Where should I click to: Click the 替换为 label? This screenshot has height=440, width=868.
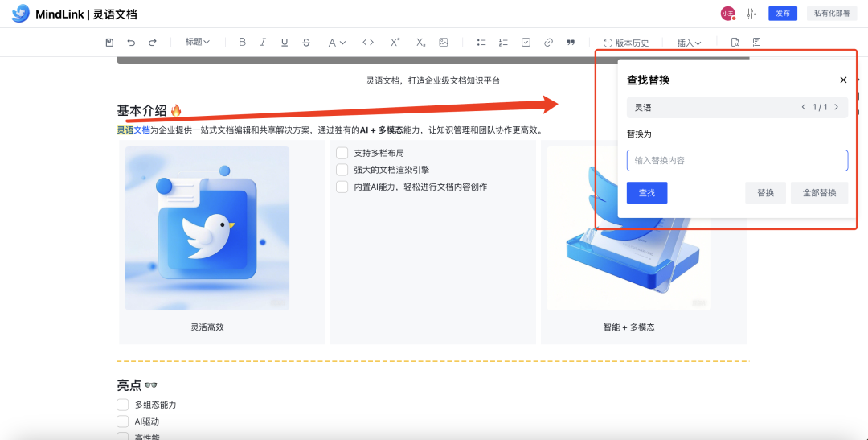[639, 134]
